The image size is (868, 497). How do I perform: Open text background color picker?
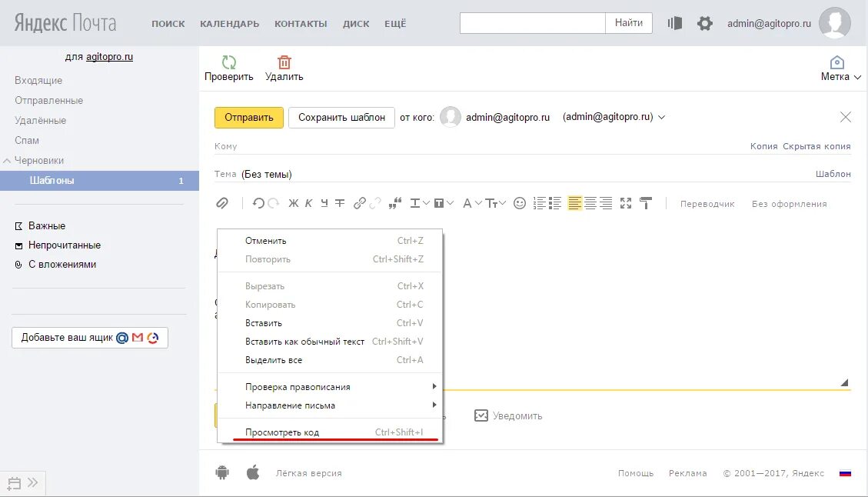444,203
